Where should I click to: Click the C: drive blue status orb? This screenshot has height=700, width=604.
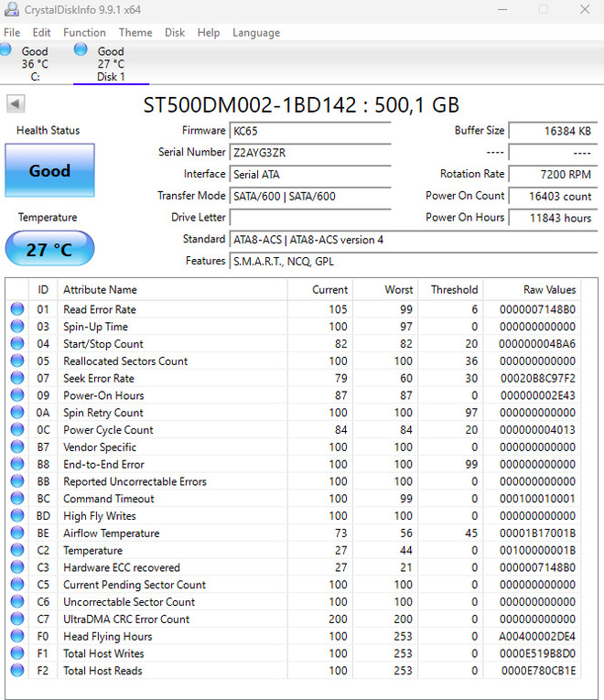click(x=5, y=48)
